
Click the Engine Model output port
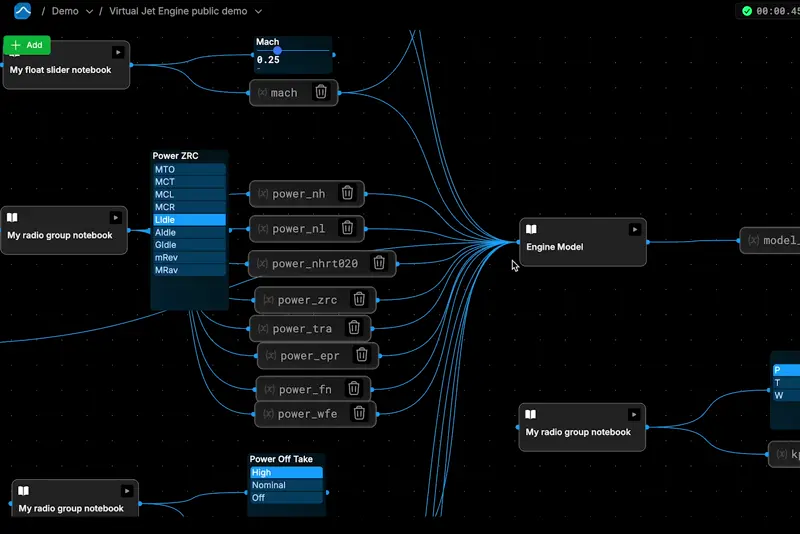click(647, 242)
